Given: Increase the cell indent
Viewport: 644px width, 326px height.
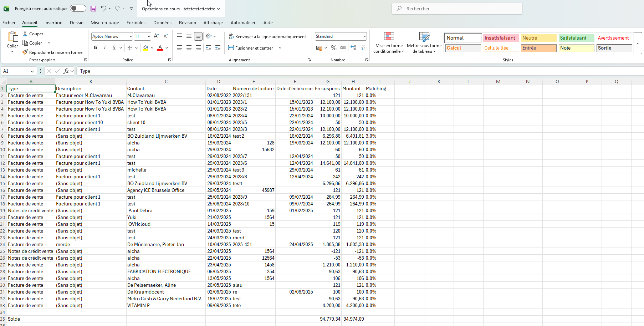Looking at the screenshot, I should (218, 48).
